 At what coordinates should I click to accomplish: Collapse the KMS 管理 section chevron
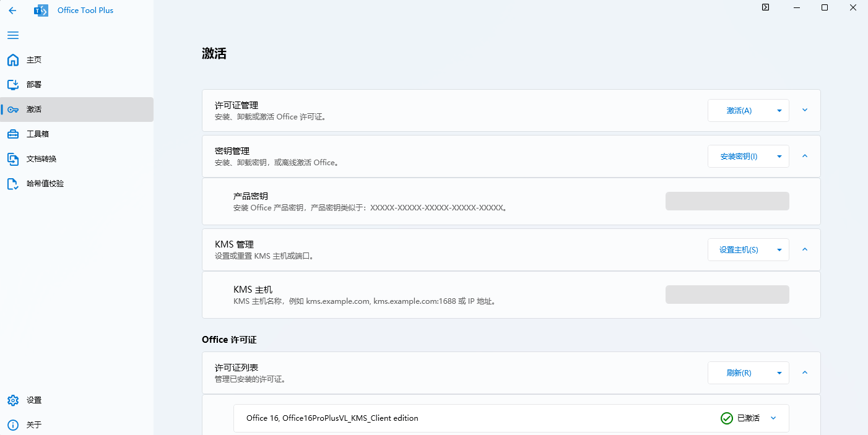tap(805, 249)
